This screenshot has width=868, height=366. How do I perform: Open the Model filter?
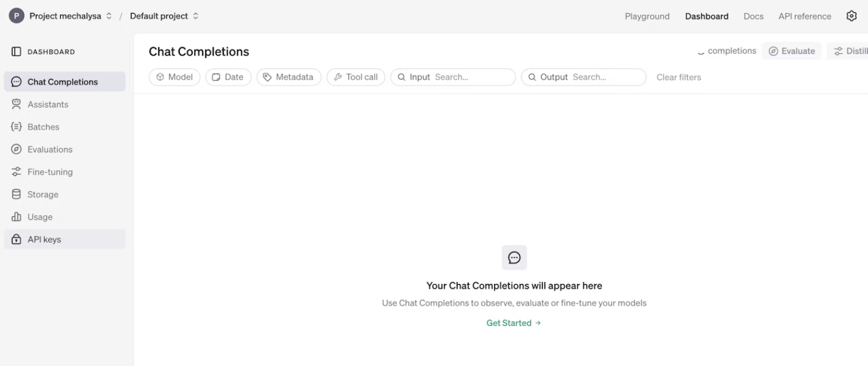175,77
